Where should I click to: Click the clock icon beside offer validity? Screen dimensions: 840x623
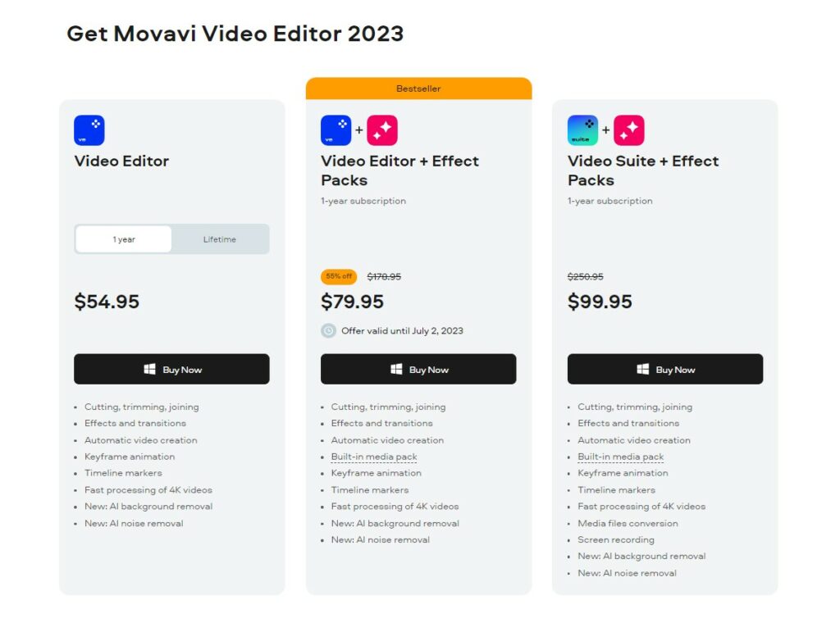pyautogui.click(x=328, y=331)
